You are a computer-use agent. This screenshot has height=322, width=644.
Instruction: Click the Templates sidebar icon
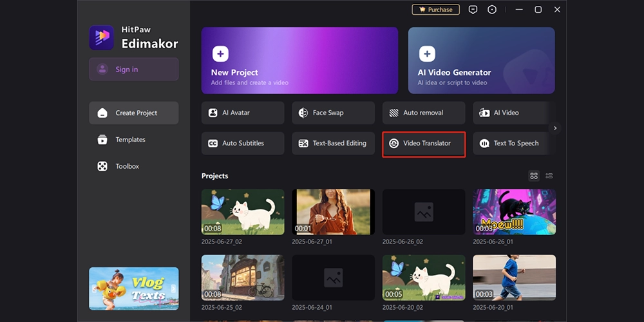(102, 140)
